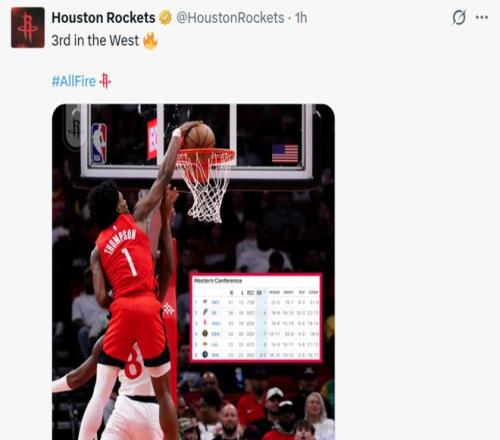Open the Grok slashed-circle icon
The width and height of the screenshot is (500, 440).
pos(459,17)
